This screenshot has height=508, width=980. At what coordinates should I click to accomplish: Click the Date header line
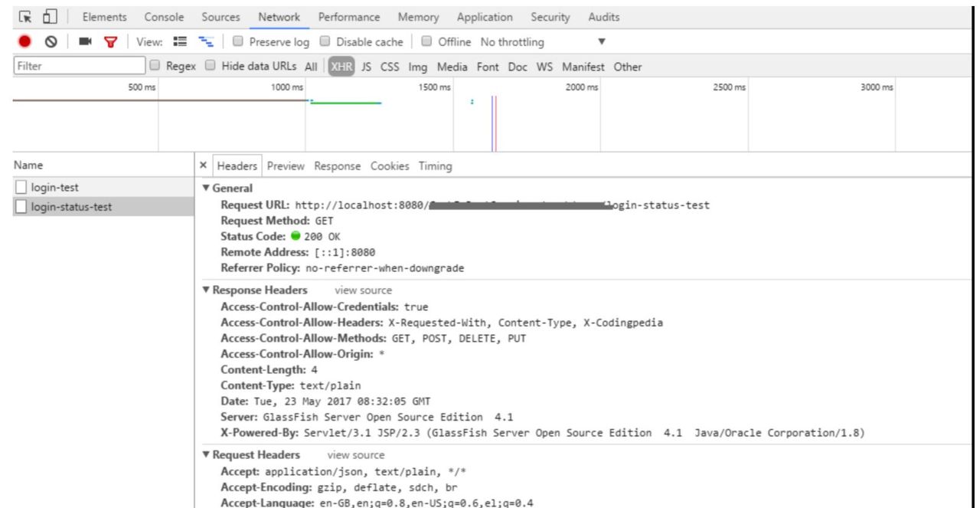coord(325,401)
